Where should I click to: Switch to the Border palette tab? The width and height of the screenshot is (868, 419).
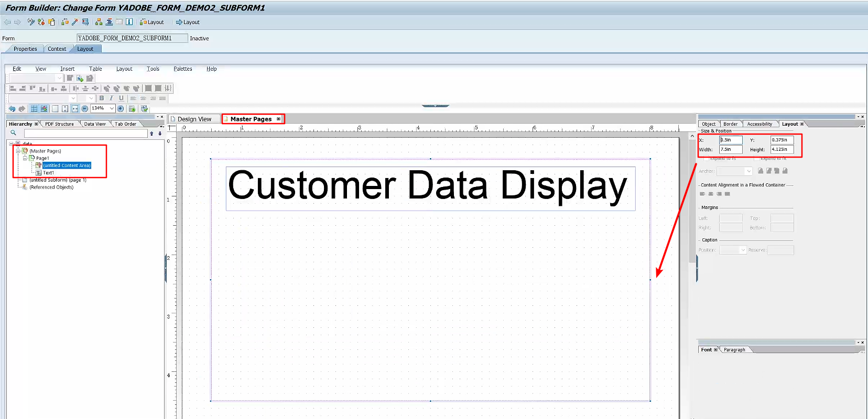click(730, 124)
